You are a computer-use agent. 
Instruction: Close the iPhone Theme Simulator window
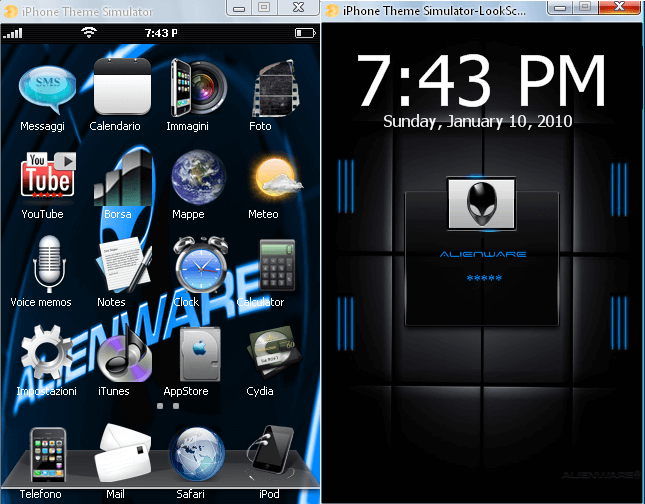click(x=298, y=7)
